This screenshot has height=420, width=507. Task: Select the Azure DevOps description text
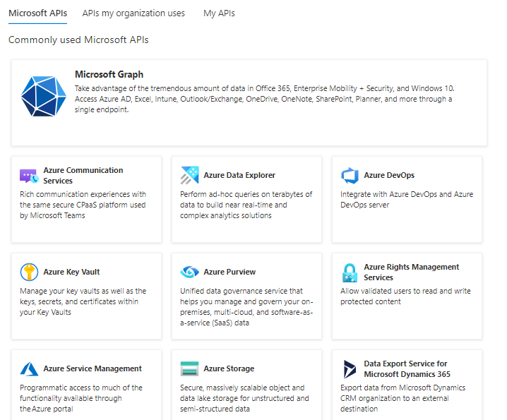pos(406,200)
